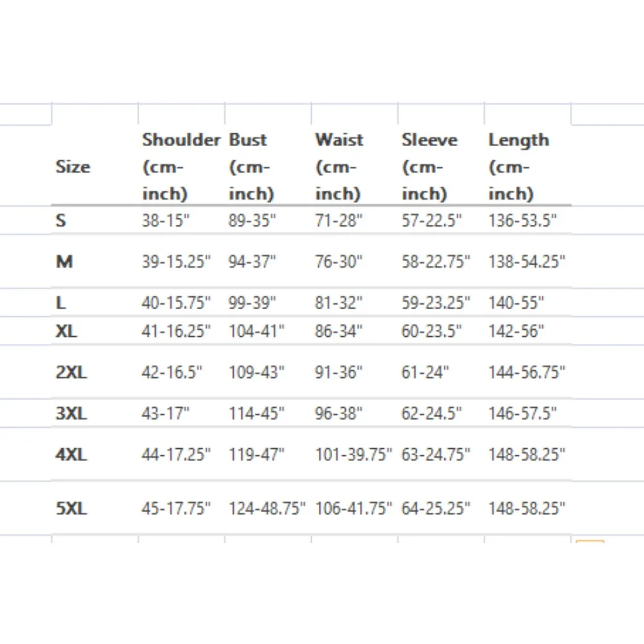Viewport: 644px width, 644px height.
Task: Click sleeve cell showing 60-23.5"
Action: click(431, 331)
